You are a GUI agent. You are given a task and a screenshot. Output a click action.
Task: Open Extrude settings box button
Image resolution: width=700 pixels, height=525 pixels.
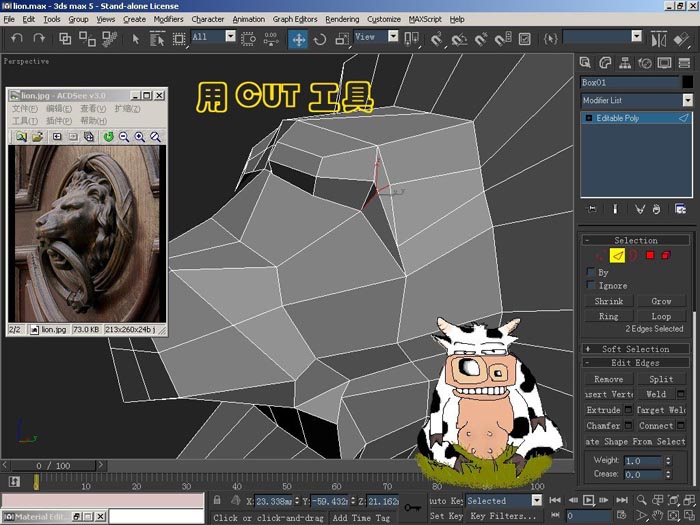click(x=628, y=409)
